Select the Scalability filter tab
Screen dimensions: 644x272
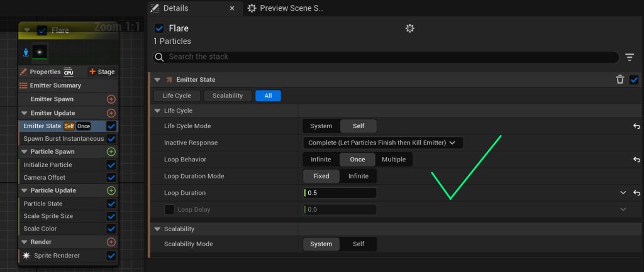[x=228, y=95]
